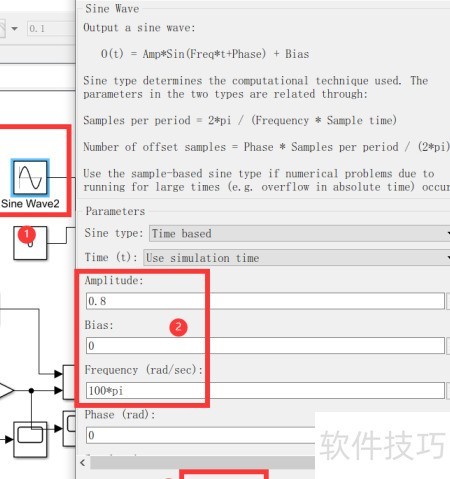Viewport: 450px width, 479px height.
Task: Open the Sine type dropdown showing Time based
Action: click(x=299, y=233)
